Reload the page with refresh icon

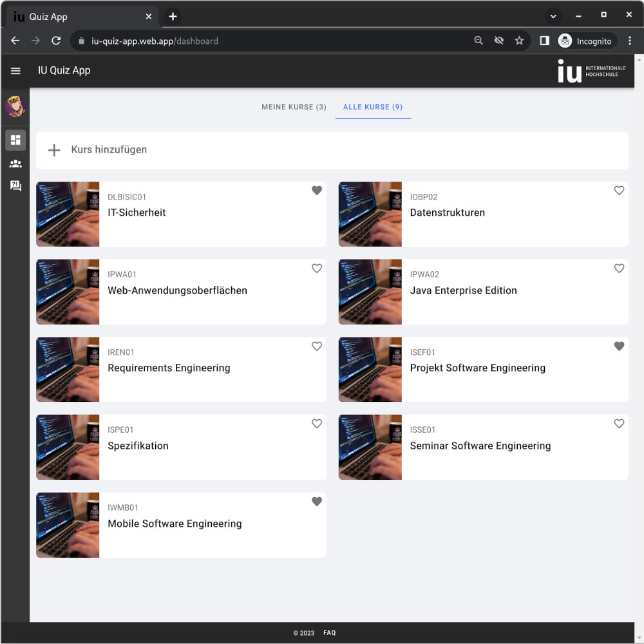point(56,41)
